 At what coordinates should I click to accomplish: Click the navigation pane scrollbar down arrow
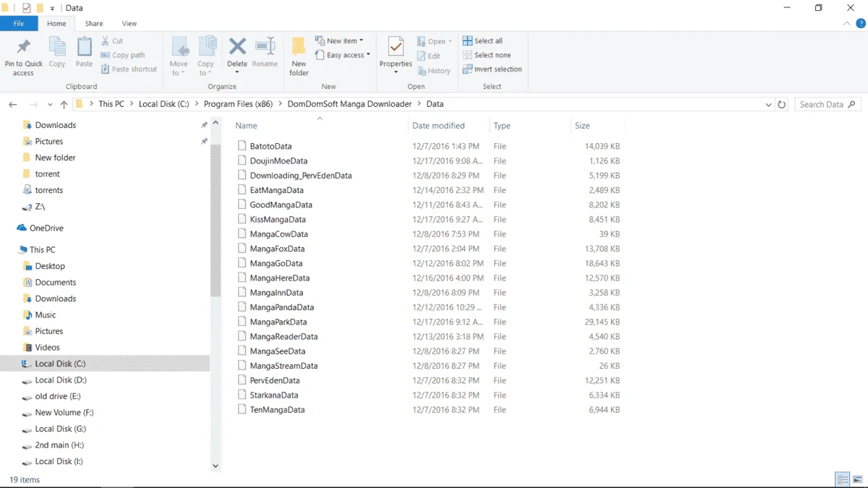click(x=216, y=466)
